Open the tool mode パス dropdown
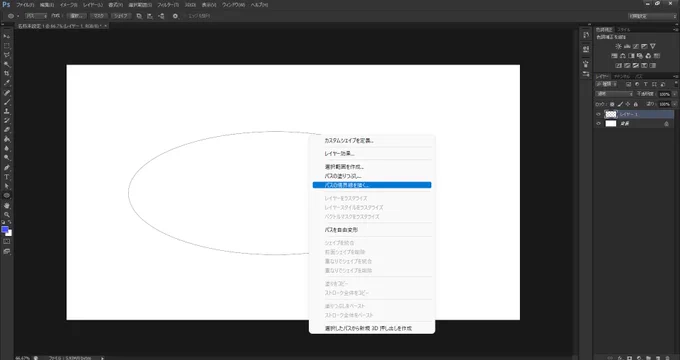Image resolution: width=680 pixels, height=360 pixels. 36,16
